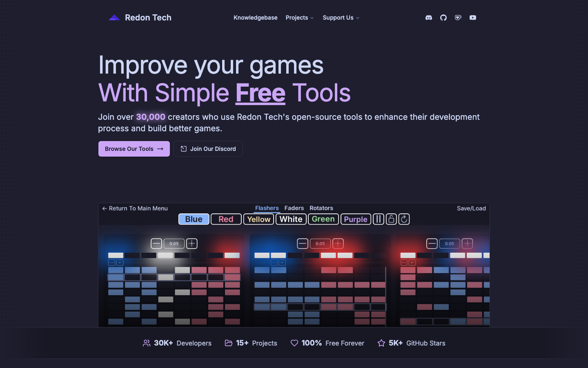Image resolution: width=588 pixels, height=368 pixels.
Task: Click small row-plus icon in first flasher panel
Action: [120, 263]
